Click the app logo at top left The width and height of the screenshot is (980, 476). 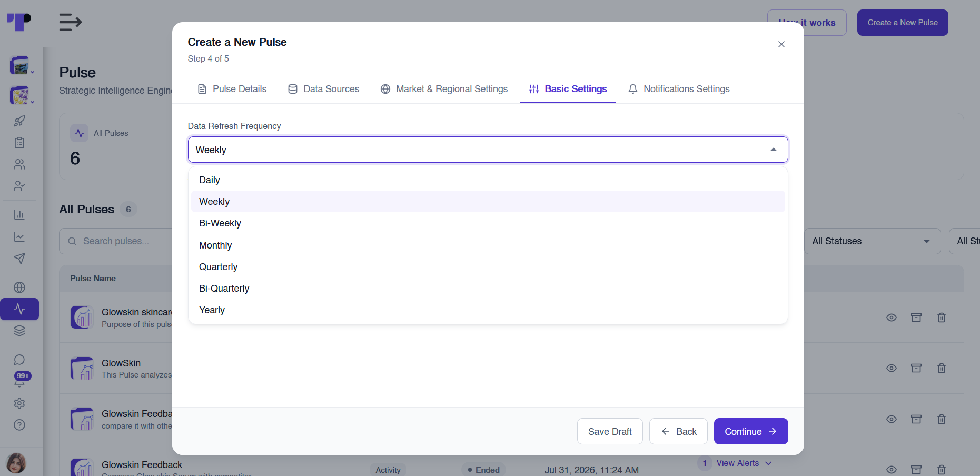click(x=19, y=22)
